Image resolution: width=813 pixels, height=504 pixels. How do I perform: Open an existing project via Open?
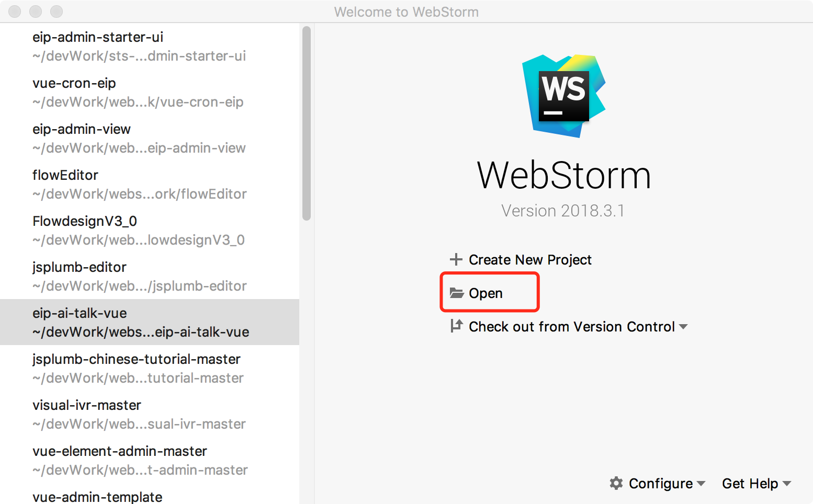(485, 293)
